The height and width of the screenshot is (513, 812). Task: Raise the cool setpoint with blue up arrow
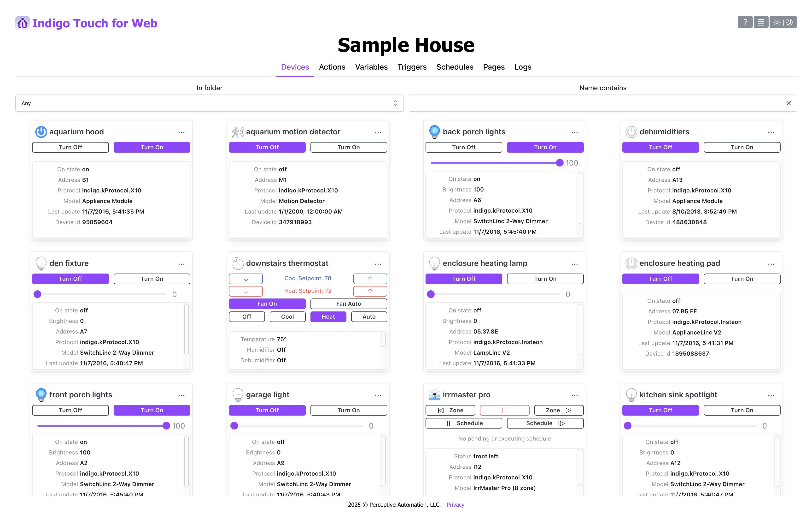coord(370,279)
